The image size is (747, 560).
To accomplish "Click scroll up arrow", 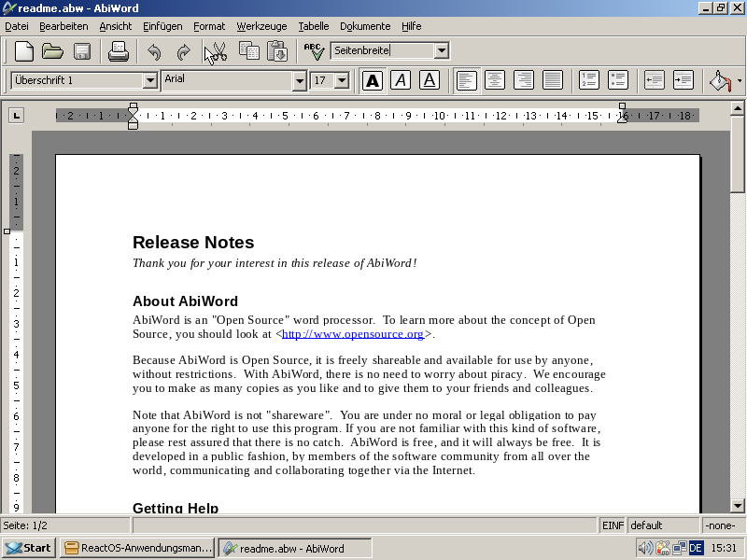I will pos(737,109).
